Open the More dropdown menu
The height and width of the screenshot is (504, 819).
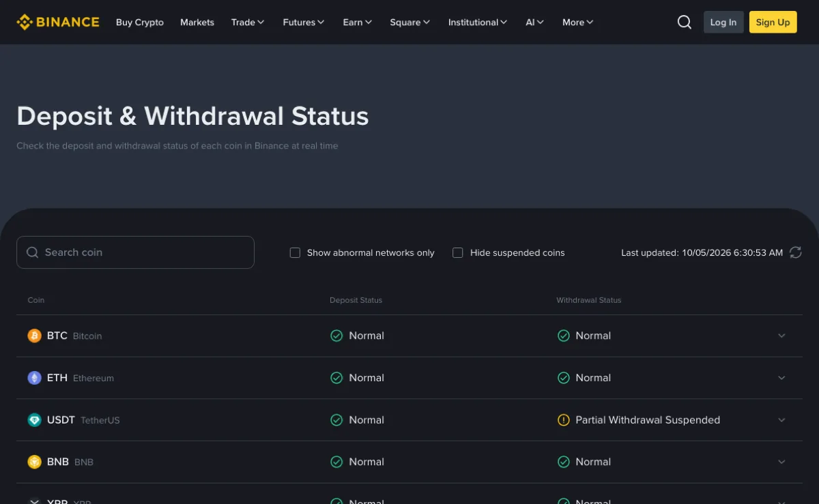point(578,22)
